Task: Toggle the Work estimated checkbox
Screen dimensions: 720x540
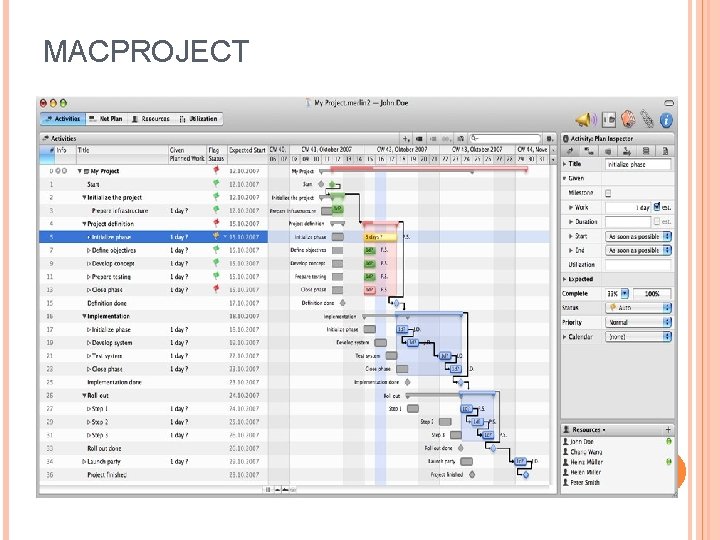Action: tap(657, 207)
